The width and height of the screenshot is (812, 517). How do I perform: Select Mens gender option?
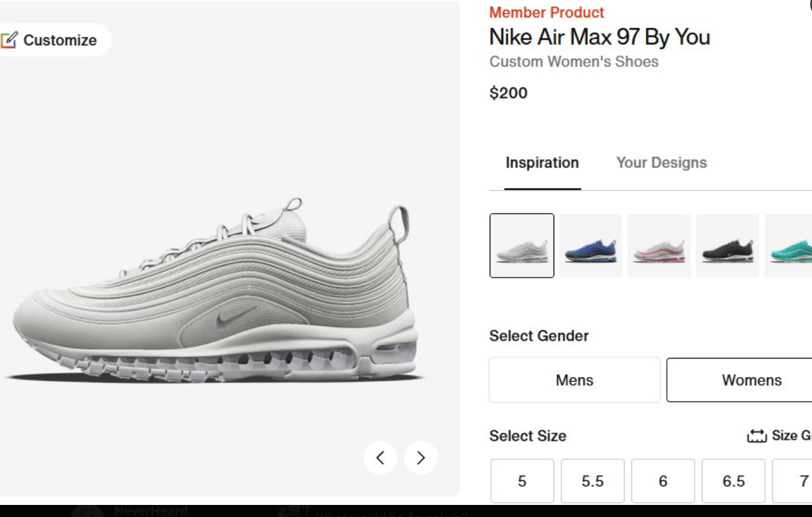tap(575, 380)
